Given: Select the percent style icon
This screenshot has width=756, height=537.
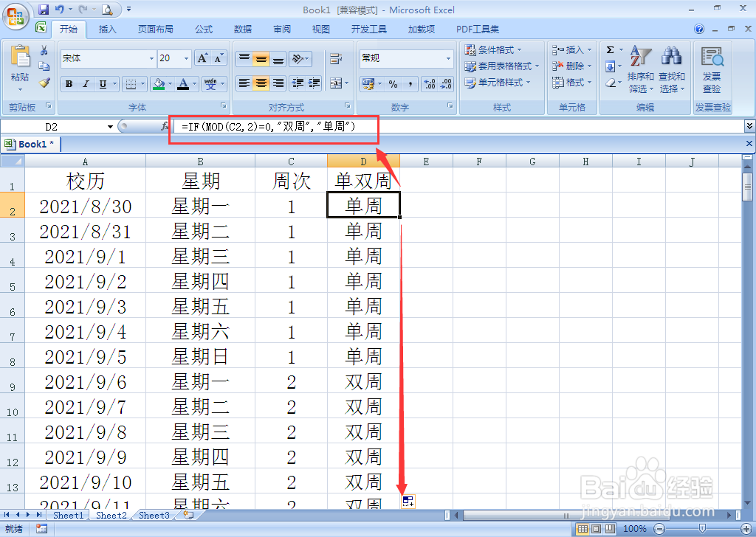Looking at the screenshot, I should (393, 83).
